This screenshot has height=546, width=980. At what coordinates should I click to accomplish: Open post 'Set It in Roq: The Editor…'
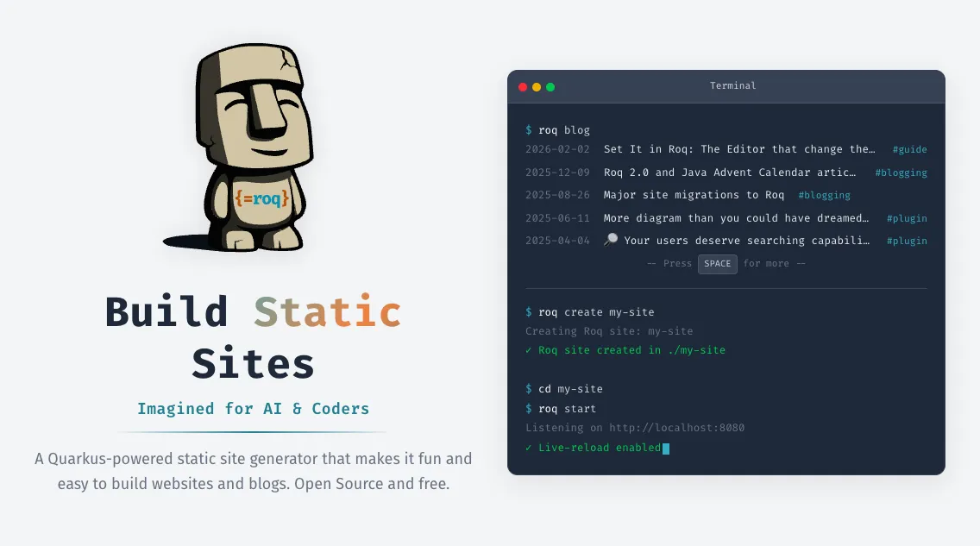738,149
